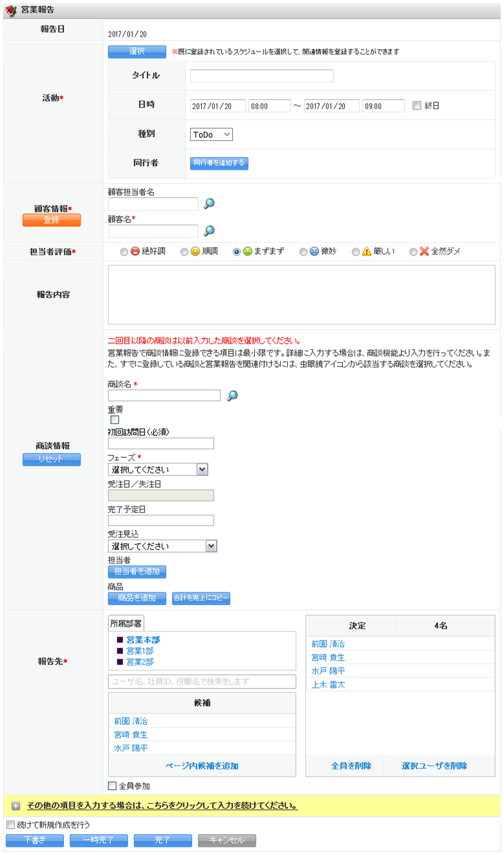This screenshot has height=855, width=504.
Task: Focus the タイトル input field
Action: coord(262,76)
